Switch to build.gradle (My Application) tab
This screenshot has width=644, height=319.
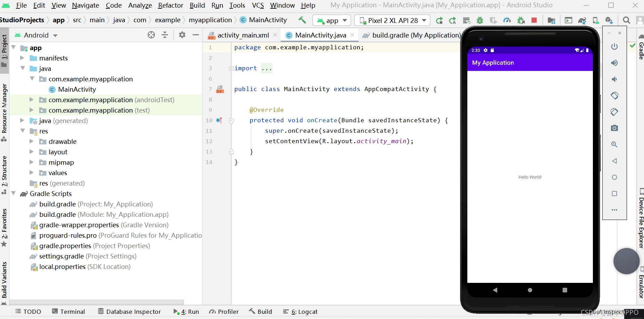[412, 35]
